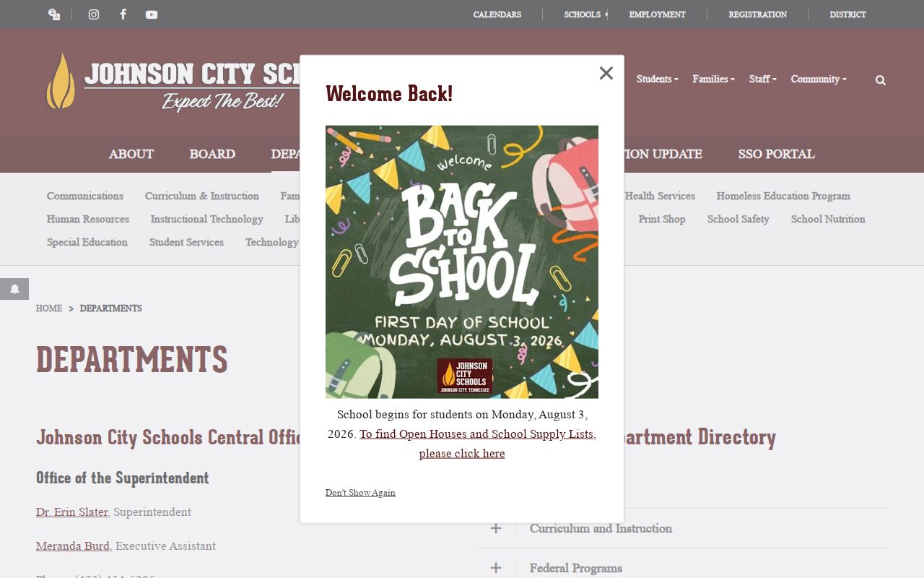
Task: Click the Office of the Superintendent heading
Action: click(123, 478)
